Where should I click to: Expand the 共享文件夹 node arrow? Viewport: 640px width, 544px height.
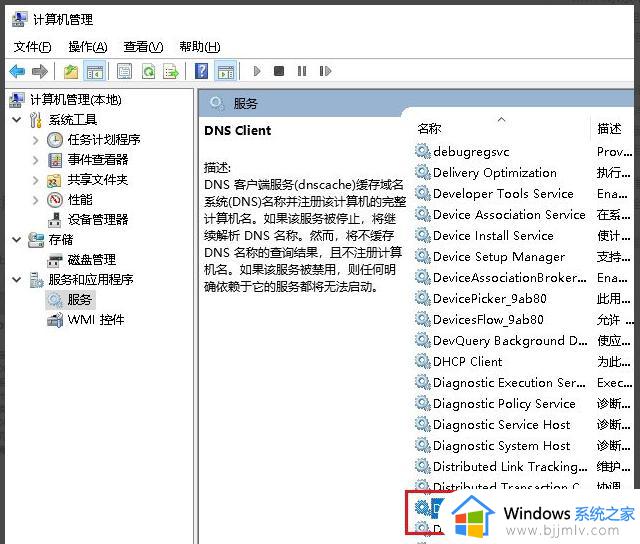pyautogui.click(x=36, y=180)
